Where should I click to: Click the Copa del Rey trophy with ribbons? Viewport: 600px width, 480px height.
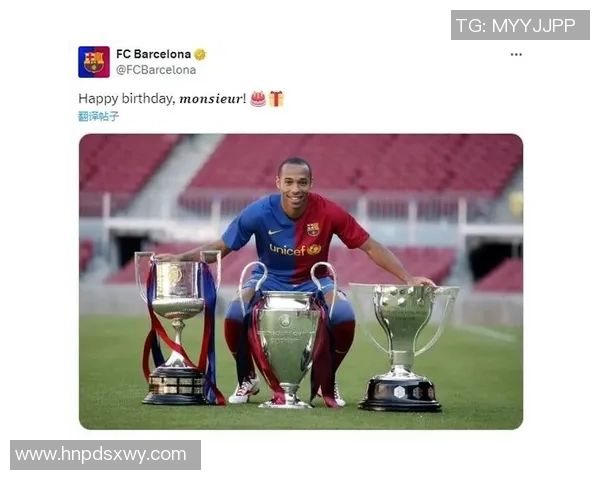tap(179, 327)
